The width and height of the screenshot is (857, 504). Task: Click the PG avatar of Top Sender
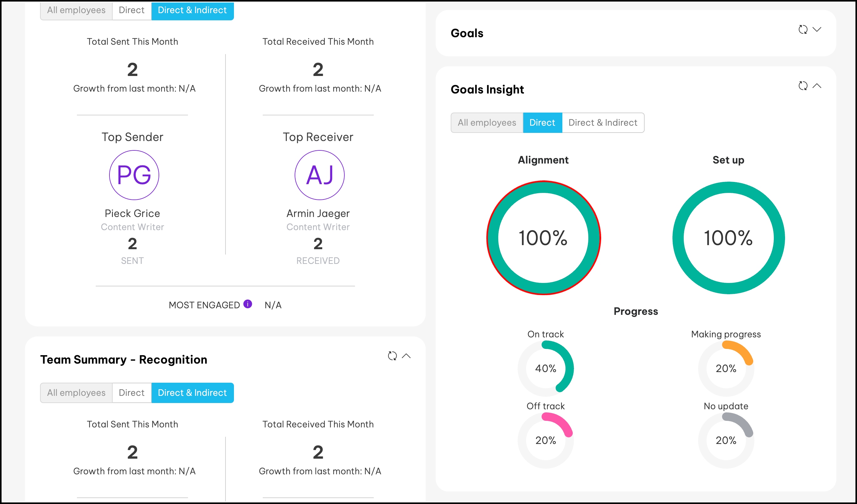point(134,175)
